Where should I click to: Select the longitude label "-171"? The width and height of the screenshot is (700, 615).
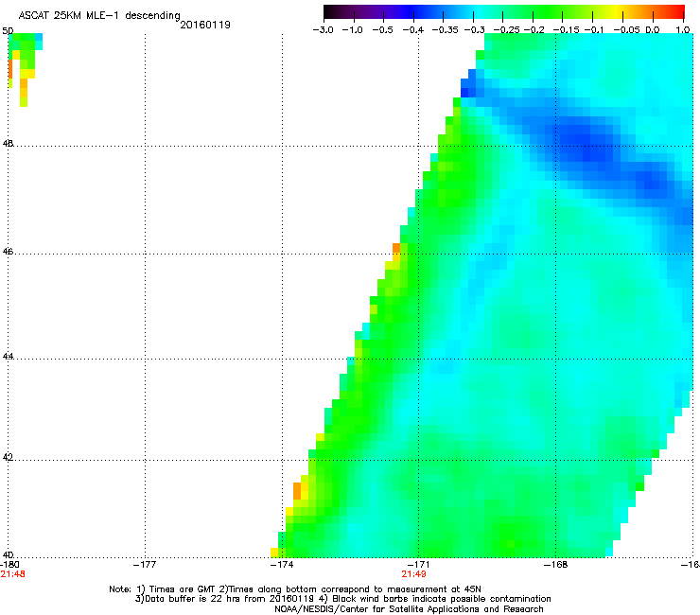pos(419,565)
